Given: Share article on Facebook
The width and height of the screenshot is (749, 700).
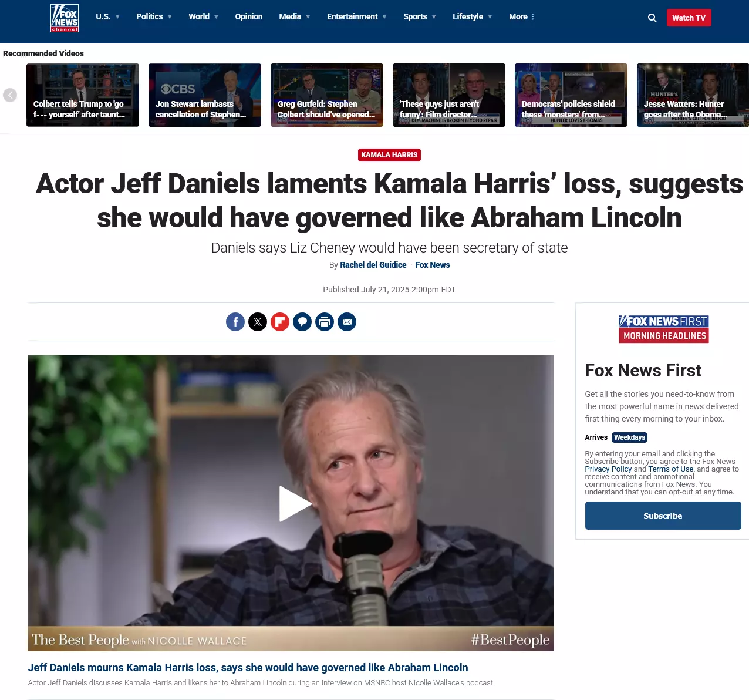Looking at the screenshot, I should coord(235,322).
